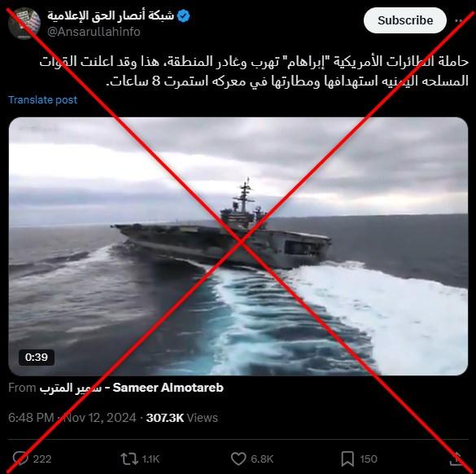Click the post timestamp 6:48 PM

point(31,418)
